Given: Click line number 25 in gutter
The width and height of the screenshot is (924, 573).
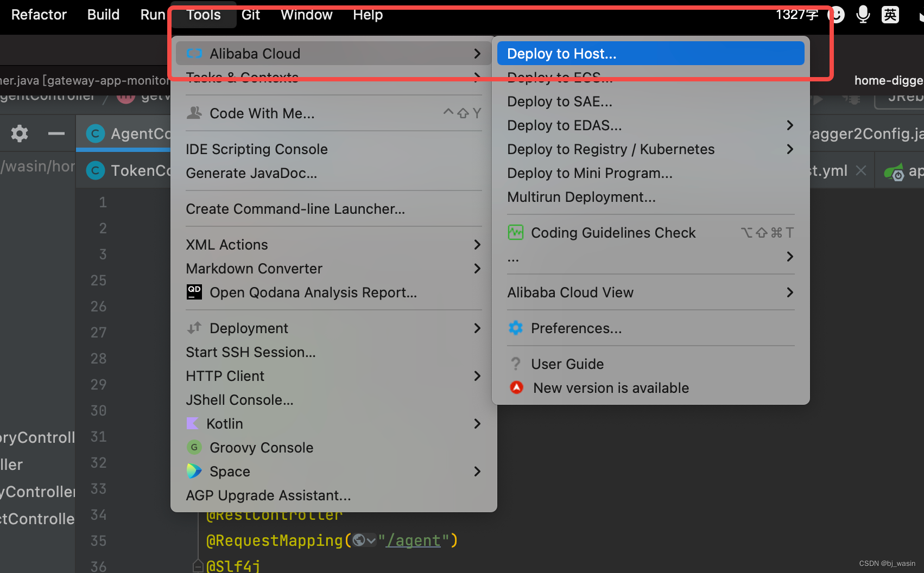Looking at the screenshot, I should click(x=98, y=280).
